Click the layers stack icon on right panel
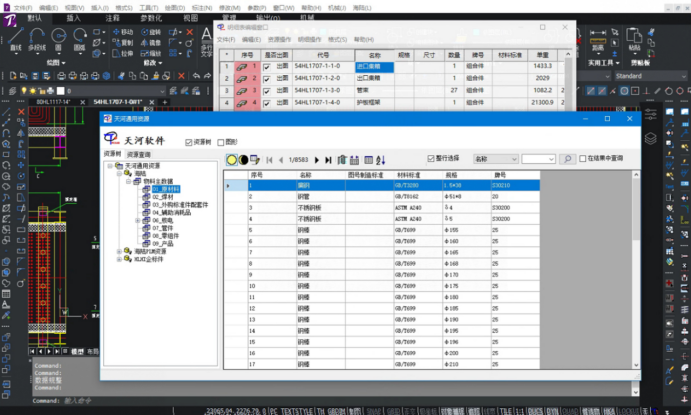The image size is (691, 415). tap(651, 138)
